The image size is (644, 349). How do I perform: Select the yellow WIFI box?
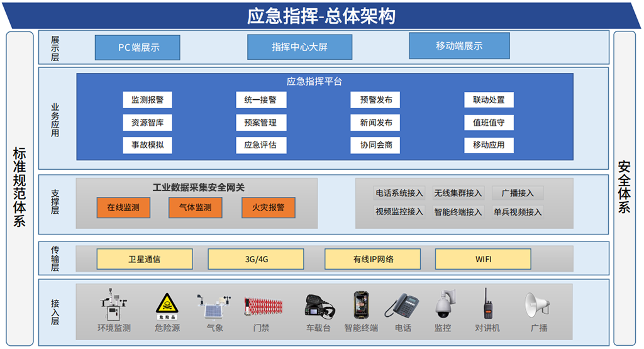(x=483, y=259)
